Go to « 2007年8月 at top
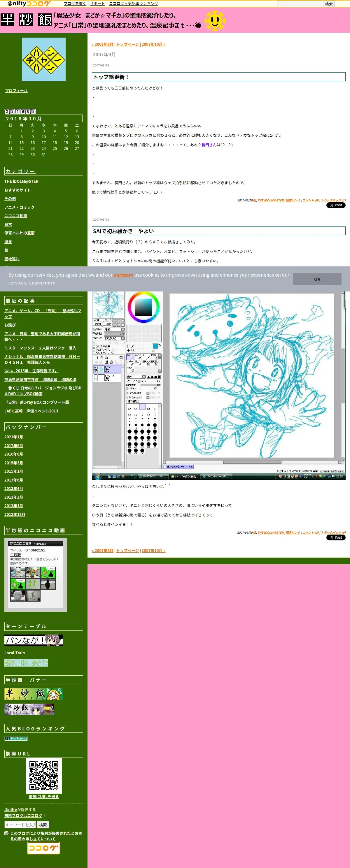This screenshot has height=868, width=350. (102, 45)
